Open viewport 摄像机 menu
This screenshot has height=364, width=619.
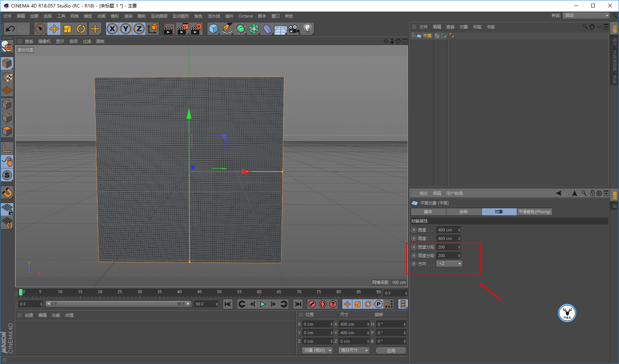tap(44, 41)
